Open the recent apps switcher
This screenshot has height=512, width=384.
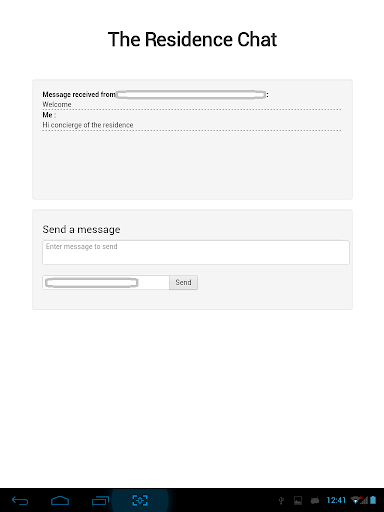(100, 500)
